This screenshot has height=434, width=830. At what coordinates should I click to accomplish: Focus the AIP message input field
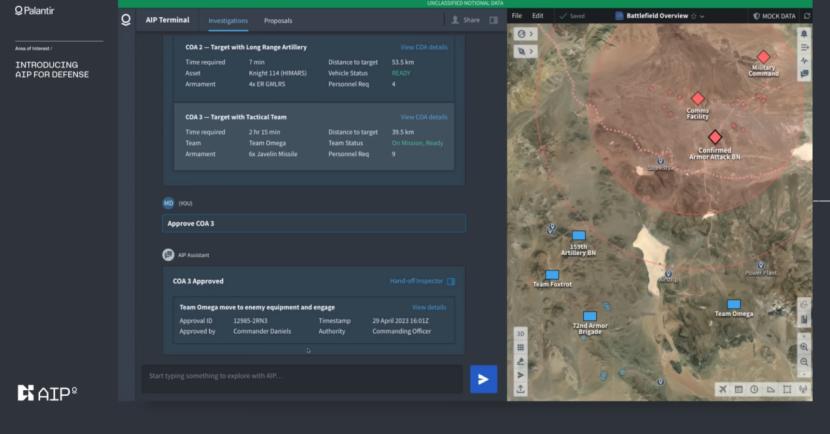[300, 376]
